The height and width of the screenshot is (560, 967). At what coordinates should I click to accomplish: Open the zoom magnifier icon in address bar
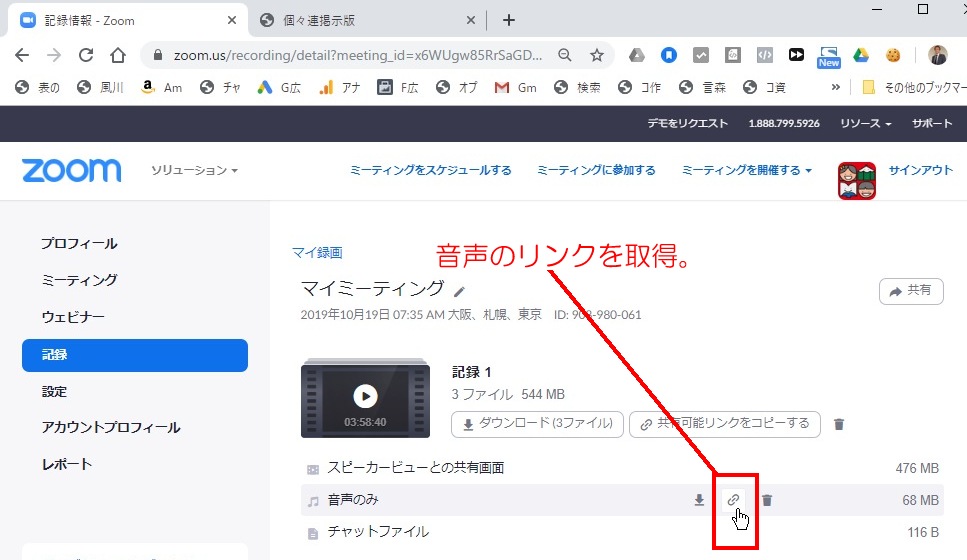pyautogui.click(x=564, y=56)
